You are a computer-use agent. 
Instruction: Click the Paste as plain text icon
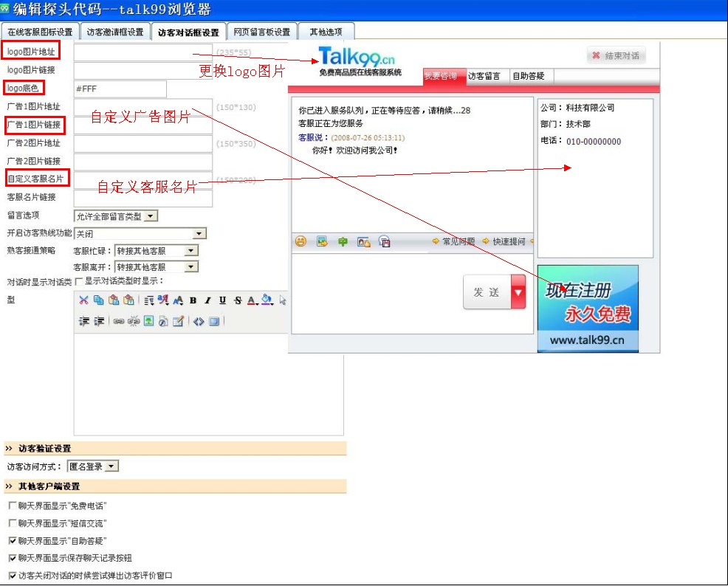[128, 300]
